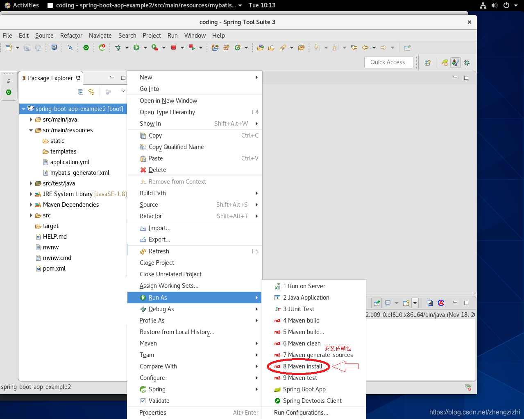The height and width of the screenshot is (420, 524).
Task: Choose Spring Boot App in Run As
Action: tap(313, 389)
